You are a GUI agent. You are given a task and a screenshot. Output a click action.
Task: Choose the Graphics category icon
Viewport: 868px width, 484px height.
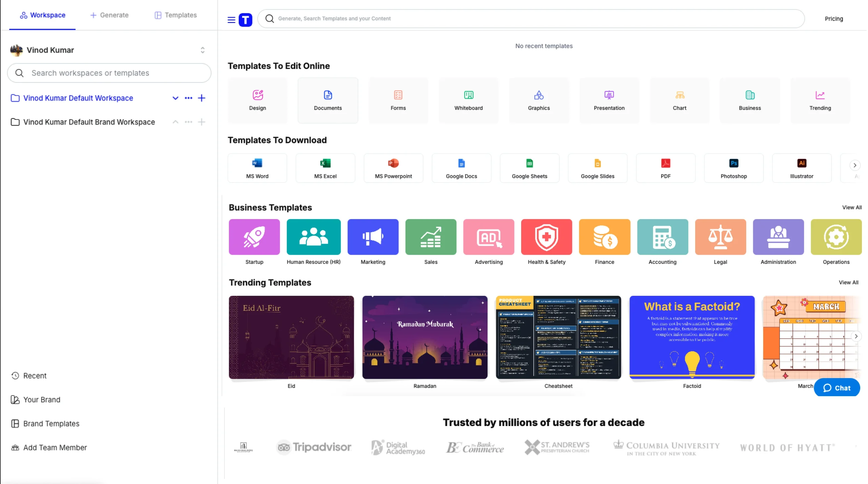tap(538, 95)
